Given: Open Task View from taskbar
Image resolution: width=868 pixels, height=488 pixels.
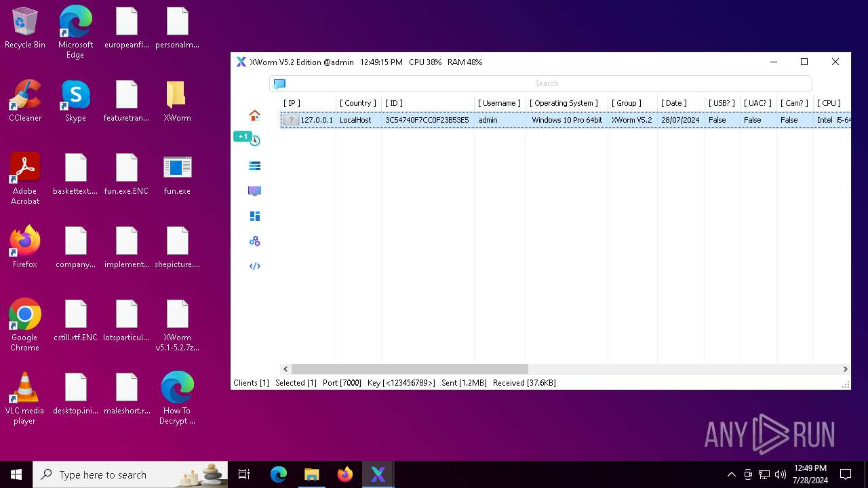Looking at the screenshot, I should coord(244,474).
